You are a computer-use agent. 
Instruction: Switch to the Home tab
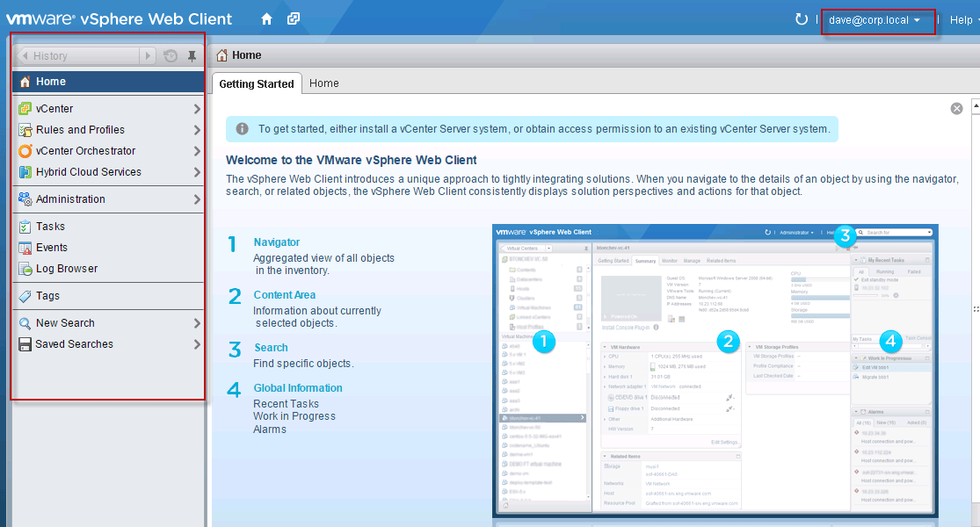[324, 83]
